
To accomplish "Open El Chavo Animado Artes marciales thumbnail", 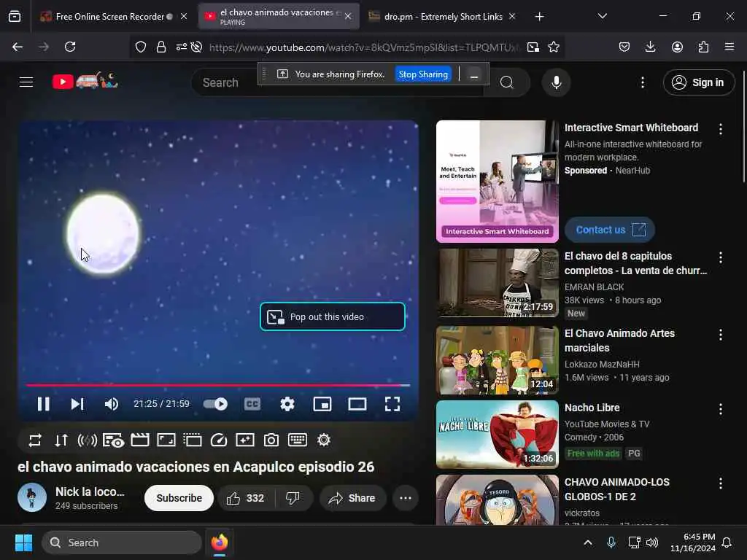I will tap(498, 360).
